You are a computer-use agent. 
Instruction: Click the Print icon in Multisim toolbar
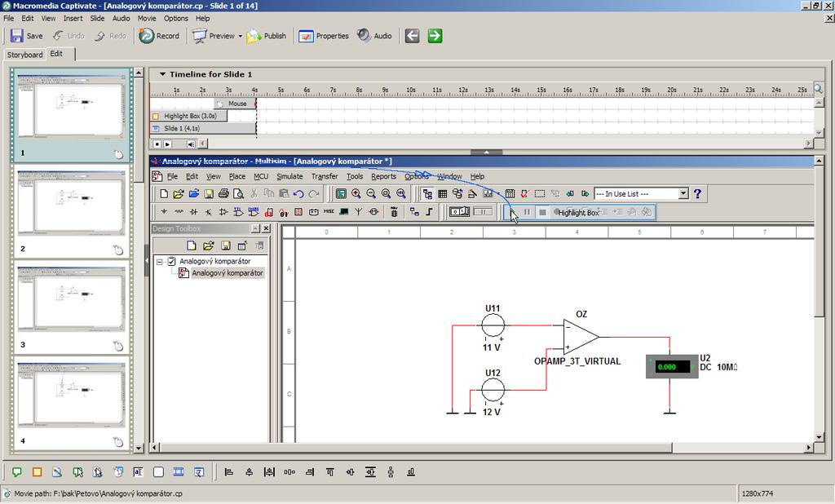tap(223, 194)
